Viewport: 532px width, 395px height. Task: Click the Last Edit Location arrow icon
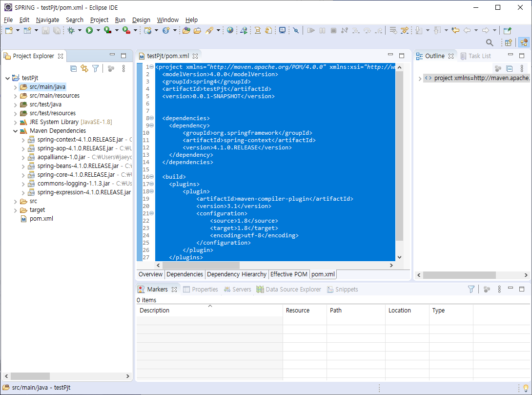tap(455, 31)
